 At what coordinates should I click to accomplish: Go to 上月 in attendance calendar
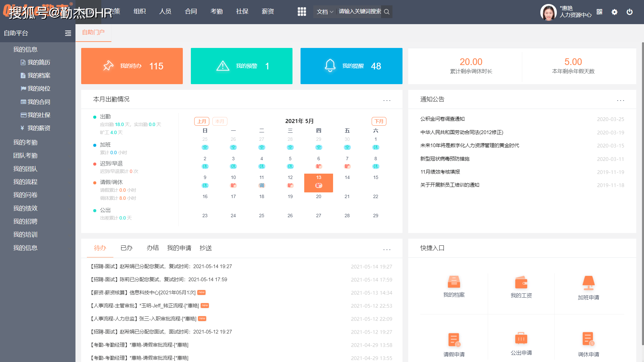pyautogui.click(x=202, y=121)
